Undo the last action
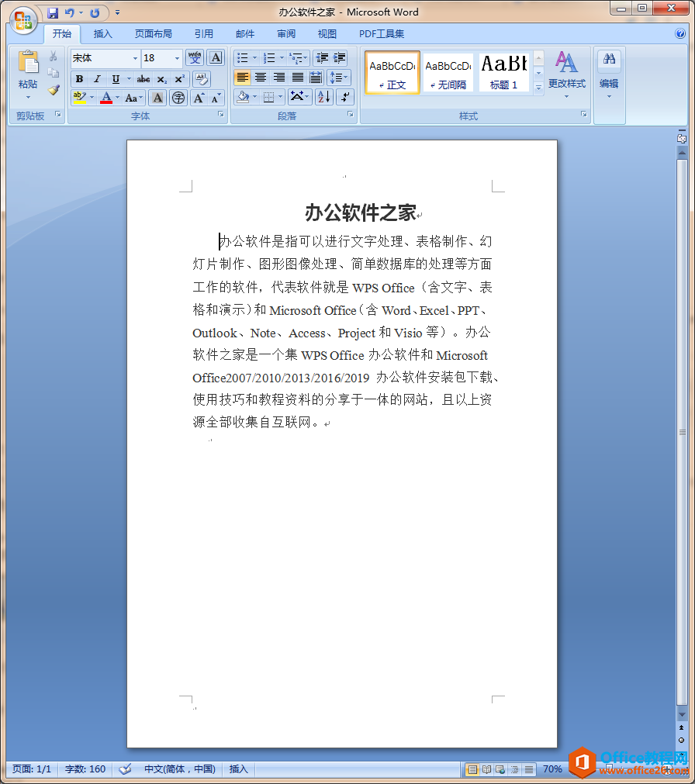695x784 pixels. coord(70,12)
